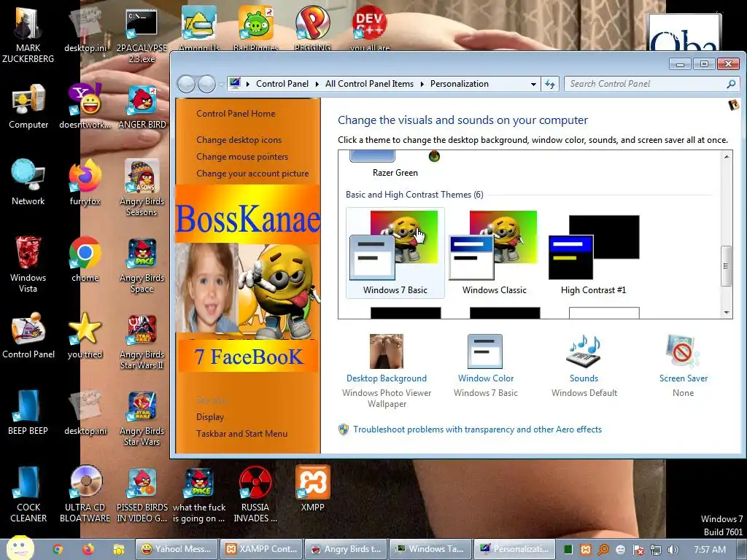Click pinned Firefox icon on taskbar
The width and height of the screenshot is (747, 560).
(x=88, y=549)
